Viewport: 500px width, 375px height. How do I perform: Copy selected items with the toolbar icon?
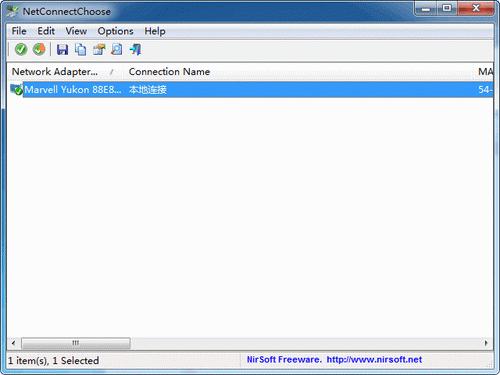click(x=80, y=50)
